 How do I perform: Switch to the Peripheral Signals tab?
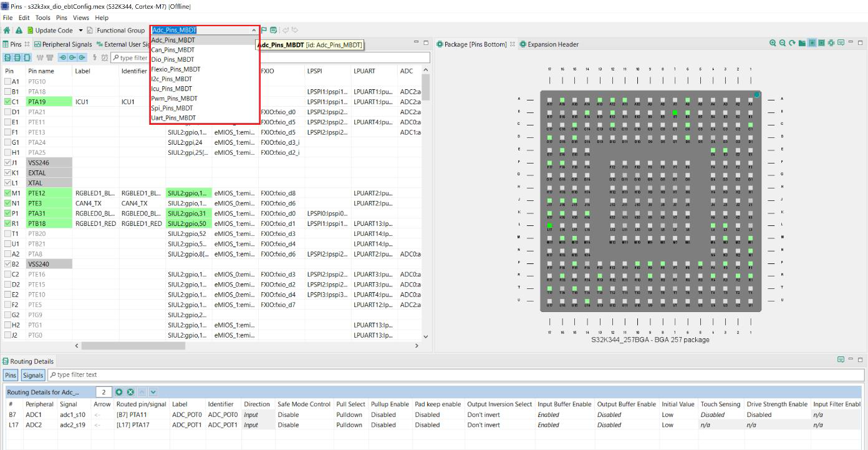pos(62,44)
